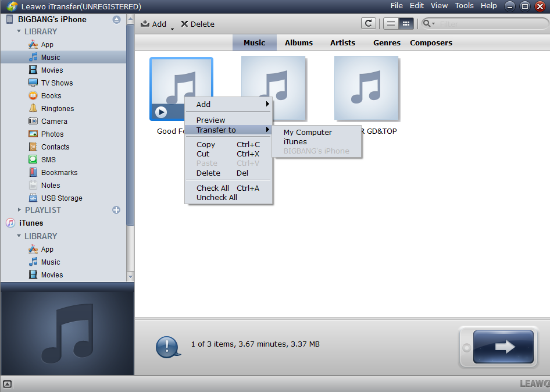This screenshot has height=392, width=550.
Task: Select Uncheck All in context menu
Action: coord(228,198)
